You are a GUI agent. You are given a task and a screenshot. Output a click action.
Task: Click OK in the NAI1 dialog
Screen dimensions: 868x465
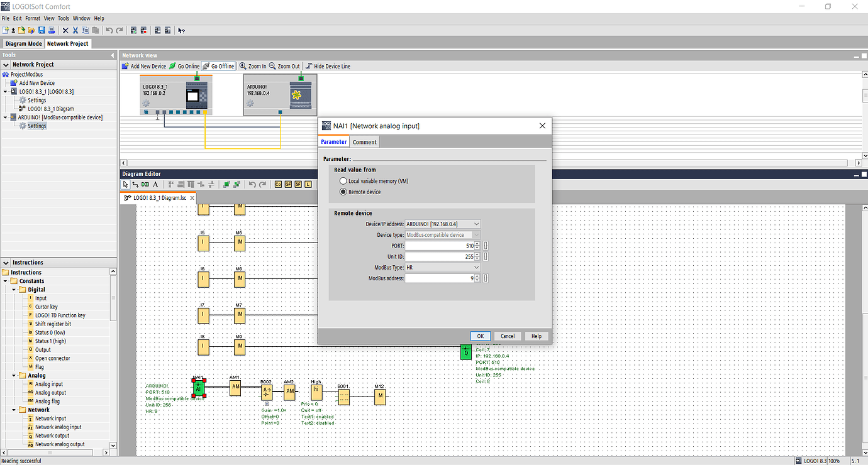point(481,336)
